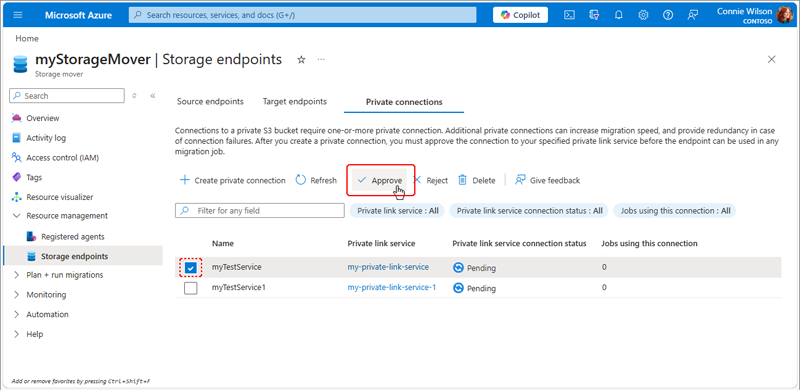800x390 pixels.
Task: Open the my-private-link-service link
Action: point(388,267)
